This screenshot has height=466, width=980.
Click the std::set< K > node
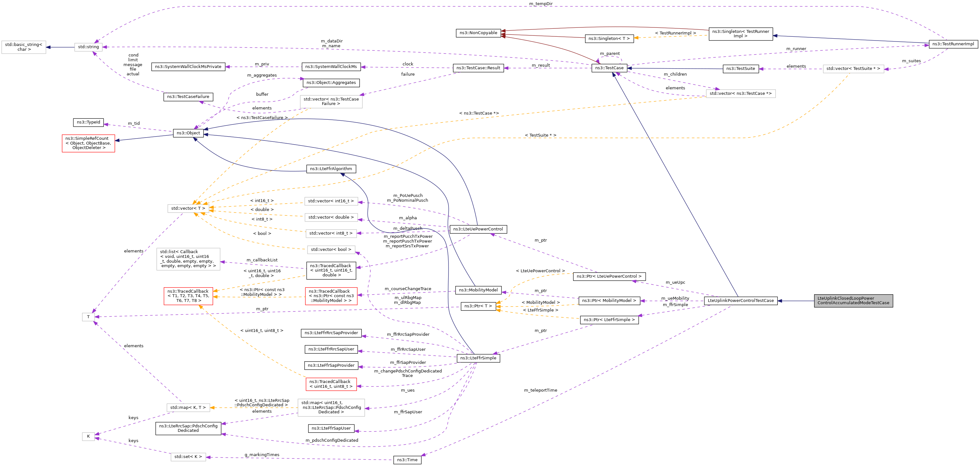click(x=188, y=457)
